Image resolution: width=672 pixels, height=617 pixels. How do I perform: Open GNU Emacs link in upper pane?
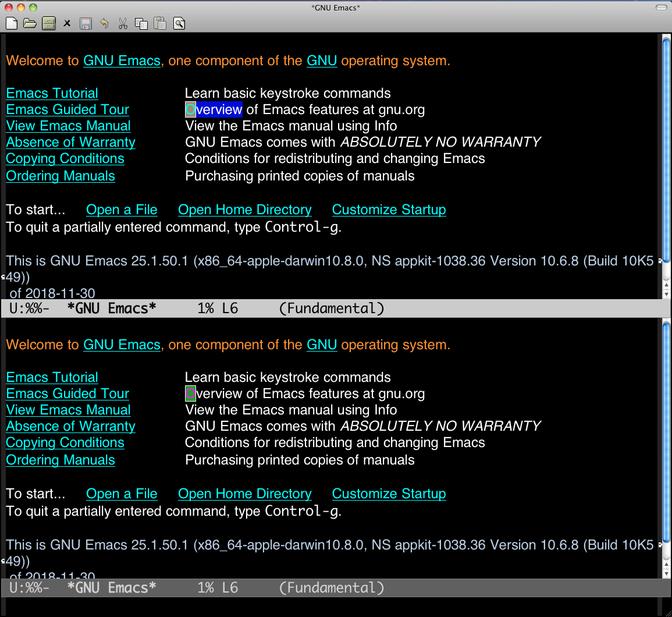(x=122, y=61)
